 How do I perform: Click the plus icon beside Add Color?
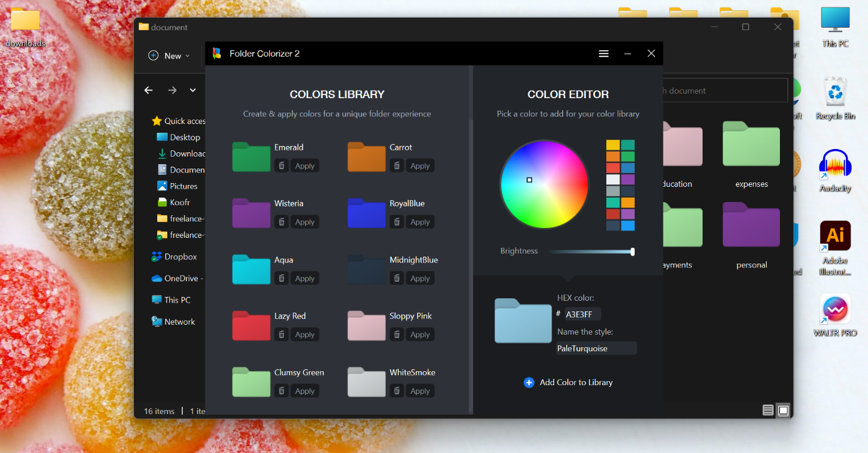pos(529,382)
